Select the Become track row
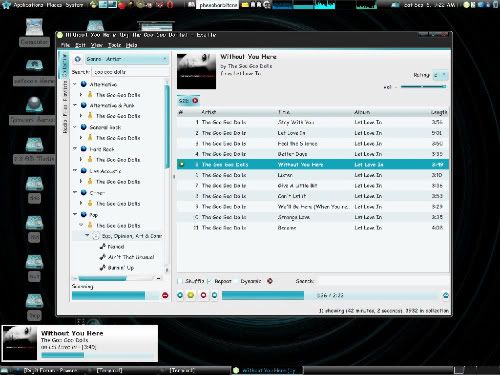Viewport: 500px width, 375px height. [313, 228]
